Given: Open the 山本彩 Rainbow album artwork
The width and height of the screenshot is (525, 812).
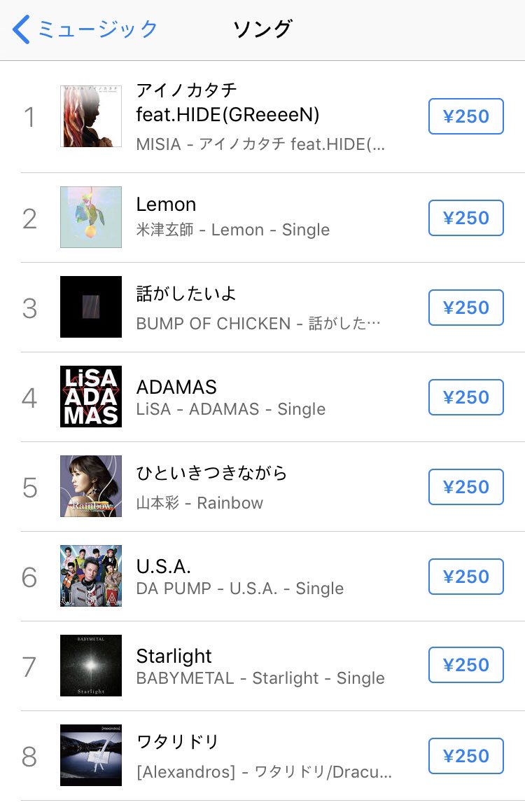Looking at the screenshot, I should point(91,486).
